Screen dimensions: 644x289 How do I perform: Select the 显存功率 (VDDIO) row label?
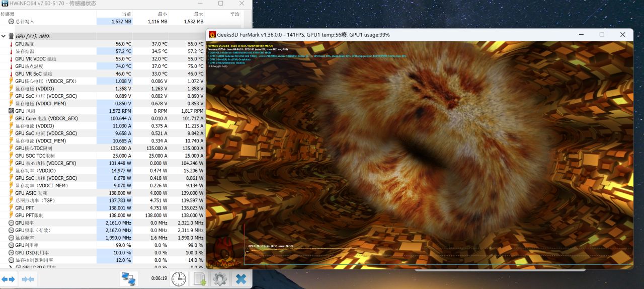pos(35,171)
